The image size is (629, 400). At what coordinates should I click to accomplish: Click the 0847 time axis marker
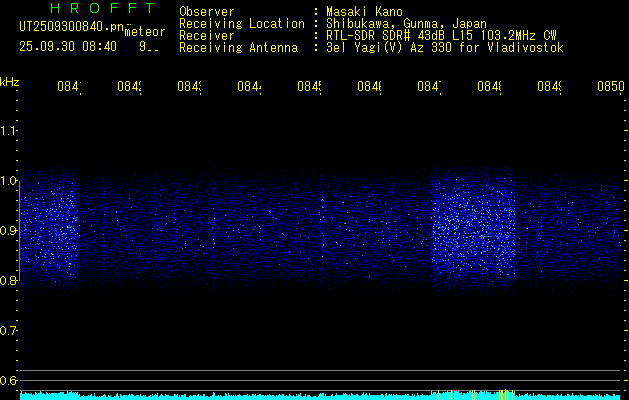click(x=429, y=86)
